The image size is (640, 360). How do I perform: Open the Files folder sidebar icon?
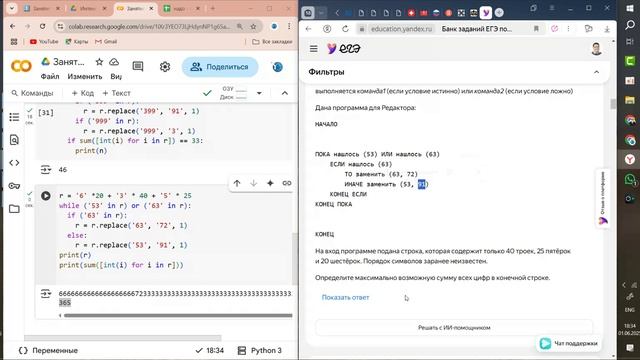coord(14,209)
